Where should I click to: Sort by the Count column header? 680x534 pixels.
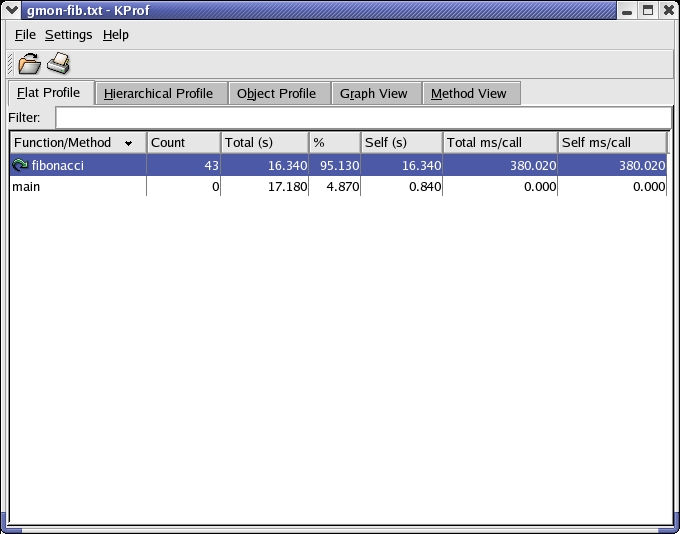click(x=182, y=143)
